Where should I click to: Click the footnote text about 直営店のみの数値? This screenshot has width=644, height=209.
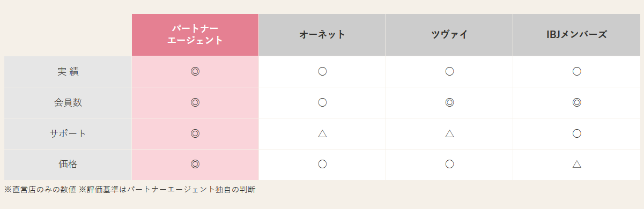[x=41, y=189]
